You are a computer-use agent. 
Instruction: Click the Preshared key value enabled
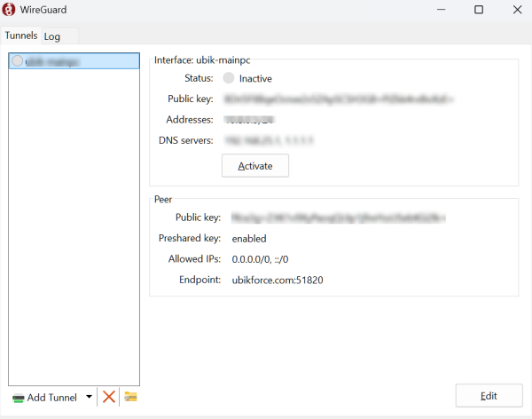(249, 239)
